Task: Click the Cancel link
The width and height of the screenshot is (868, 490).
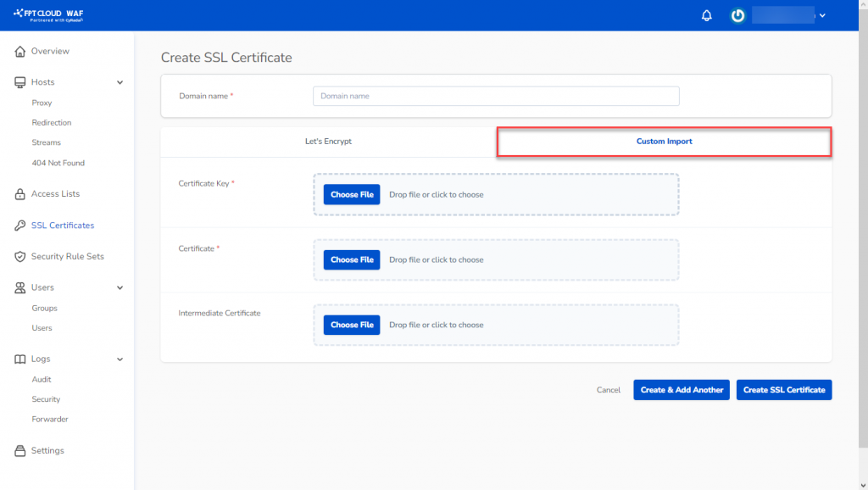Action: (609, 390)
